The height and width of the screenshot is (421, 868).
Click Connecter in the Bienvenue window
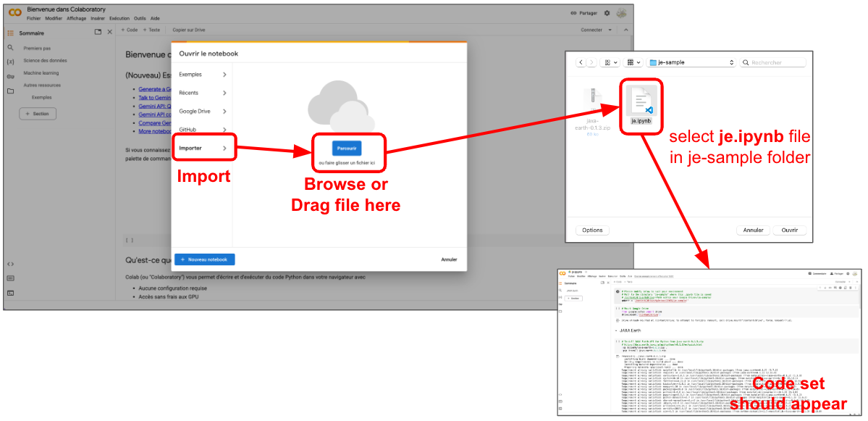591,30
